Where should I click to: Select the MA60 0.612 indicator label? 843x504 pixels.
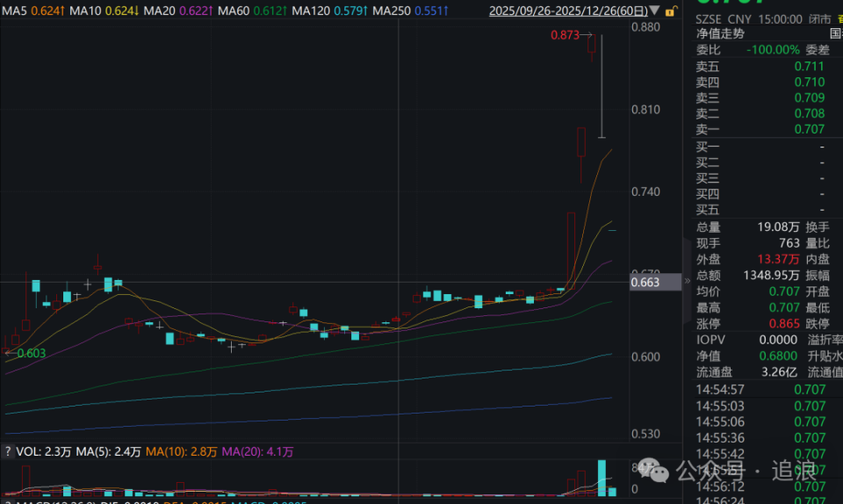(x=253, y=11)
